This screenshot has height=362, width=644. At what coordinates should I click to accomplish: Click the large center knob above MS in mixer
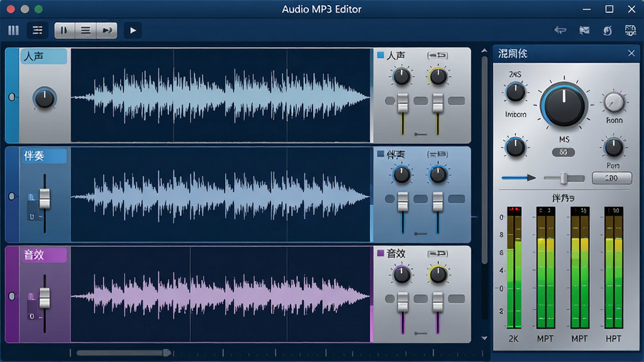564,104
